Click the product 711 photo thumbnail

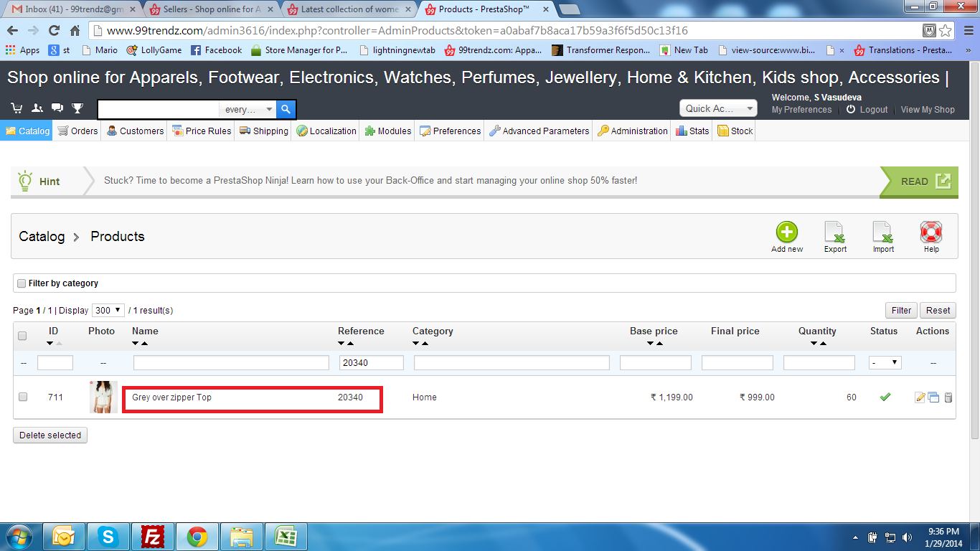(x=103, y=397)
